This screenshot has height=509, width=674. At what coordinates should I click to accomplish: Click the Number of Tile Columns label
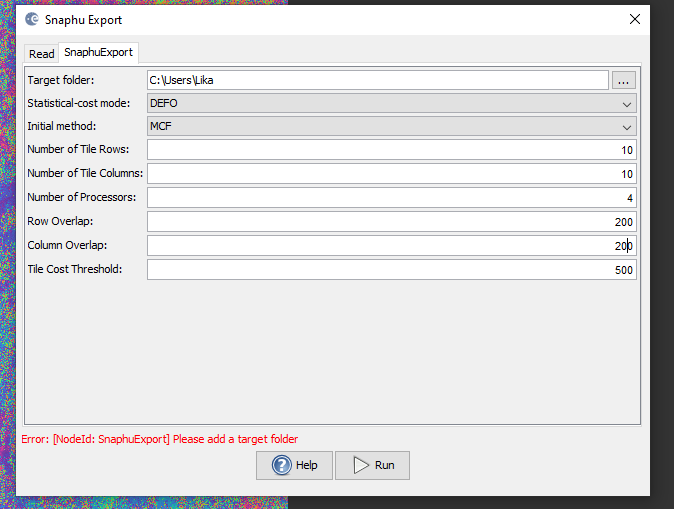85,173
